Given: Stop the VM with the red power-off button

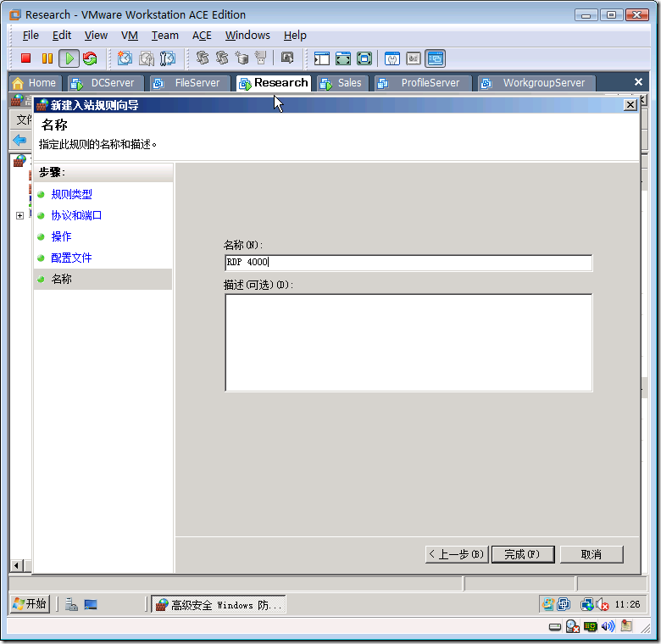Looking at the screenshot, I should pos(25,58).
